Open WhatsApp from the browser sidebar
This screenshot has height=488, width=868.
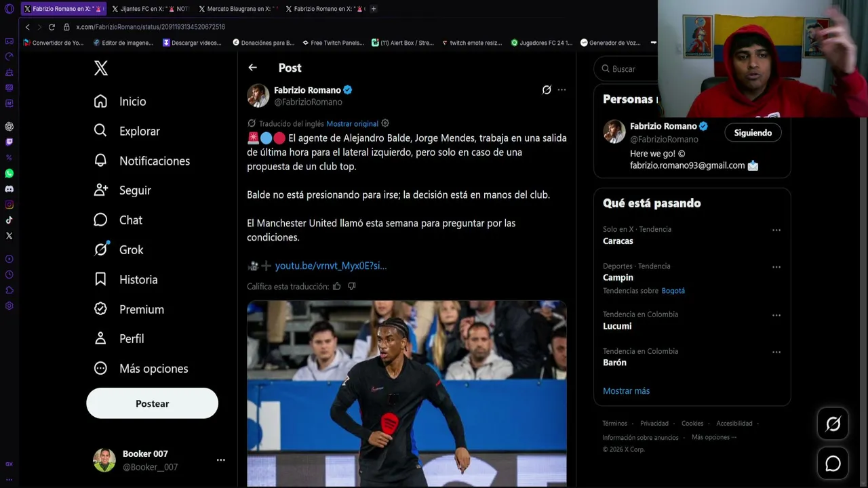(x=9, y=174)
